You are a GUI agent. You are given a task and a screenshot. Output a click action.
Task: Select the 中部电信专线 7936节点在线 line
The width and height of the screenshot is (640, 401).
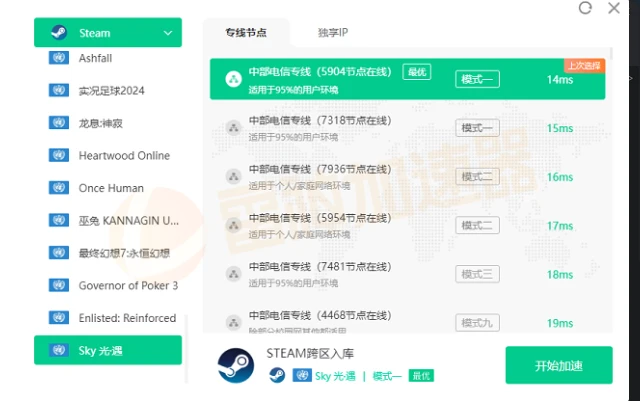tap(407, 176)
